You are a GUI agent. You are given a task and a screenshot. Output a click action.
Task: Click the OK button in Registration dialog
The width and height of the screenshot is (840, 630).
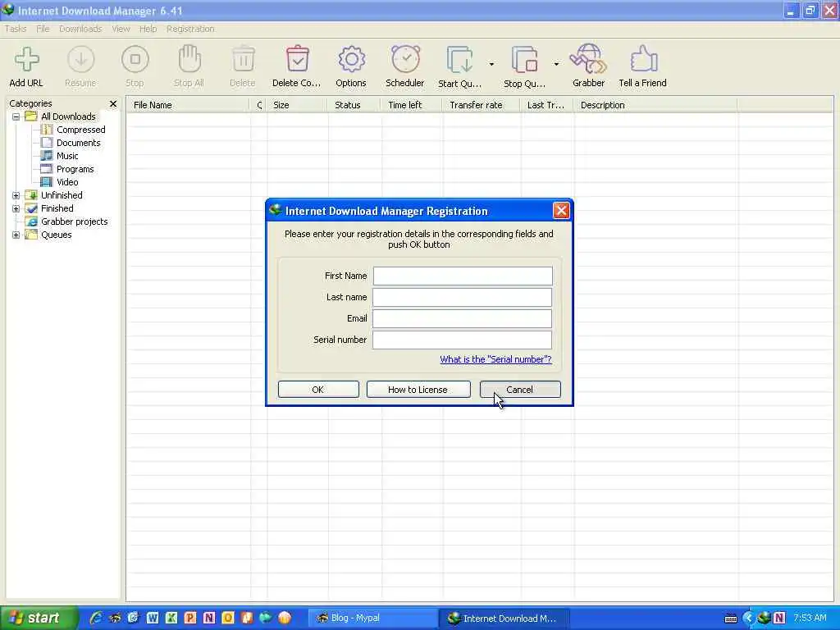[x=318, y=390]
